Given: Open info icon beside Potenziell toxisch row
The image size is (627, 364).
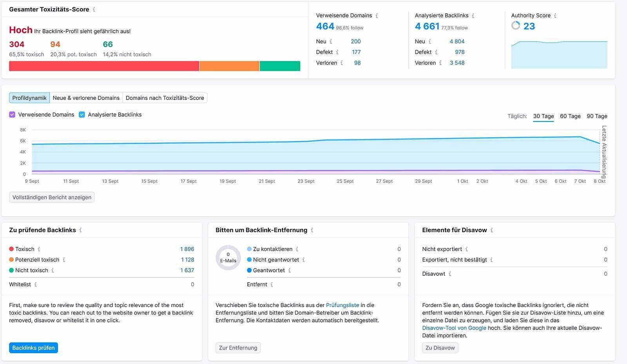Looking at the screenshot, I should point(64,260).
